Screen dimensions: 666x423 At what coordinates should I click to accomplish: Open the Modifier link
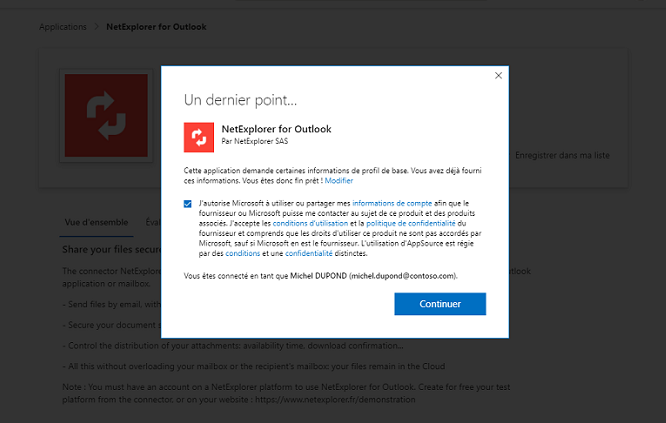[x=339, y=180]
